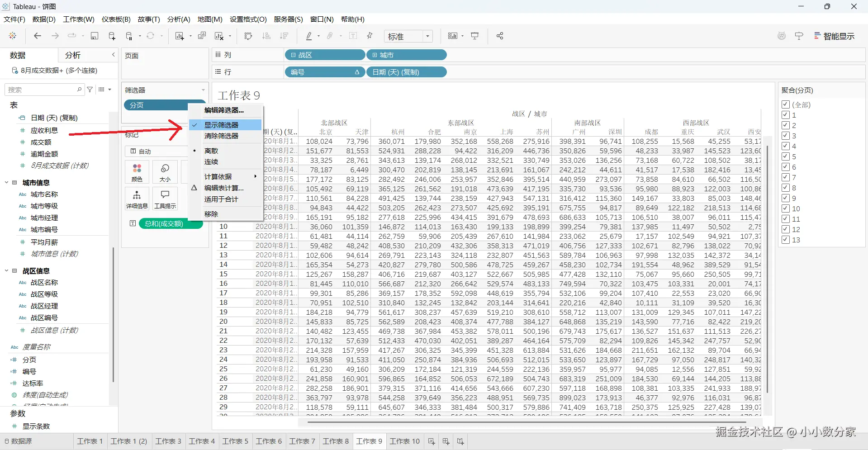868x450 pixels.
Task: Open the Color marks card
Action: point(137,172)
